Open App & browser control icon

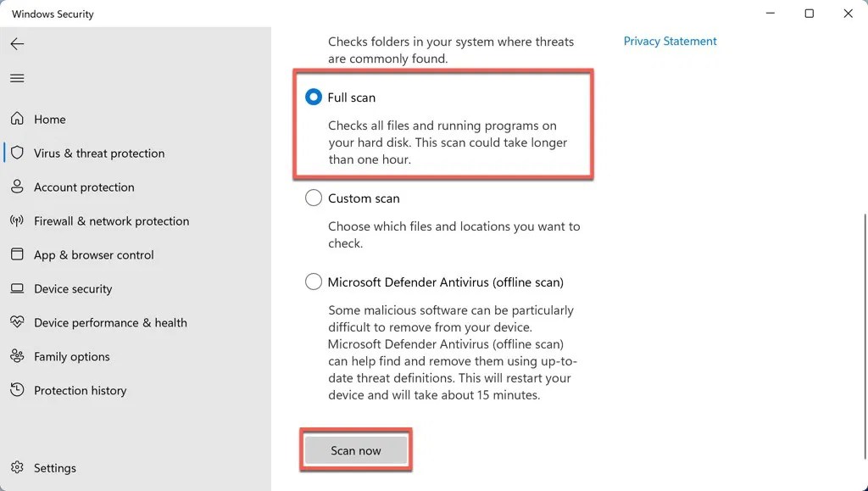[x=18, y=254]
